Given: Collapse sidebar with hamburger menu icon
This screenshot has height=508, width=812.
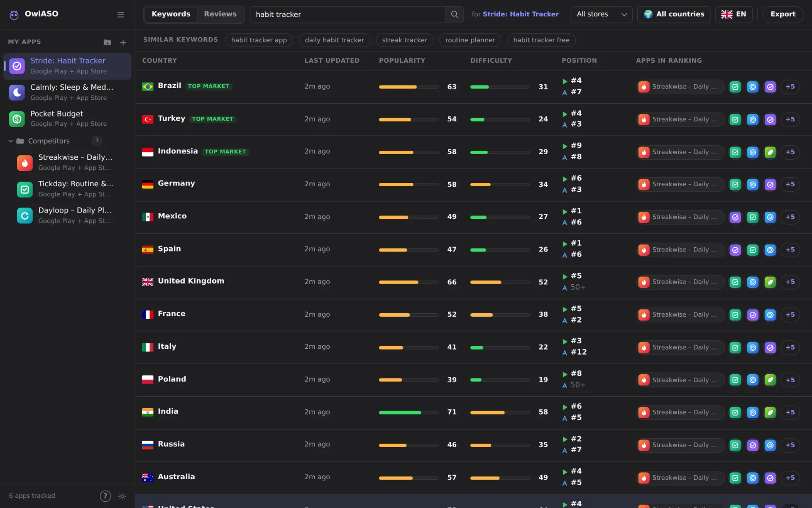Looking at the screenshot, I should (x=121, y=15).
